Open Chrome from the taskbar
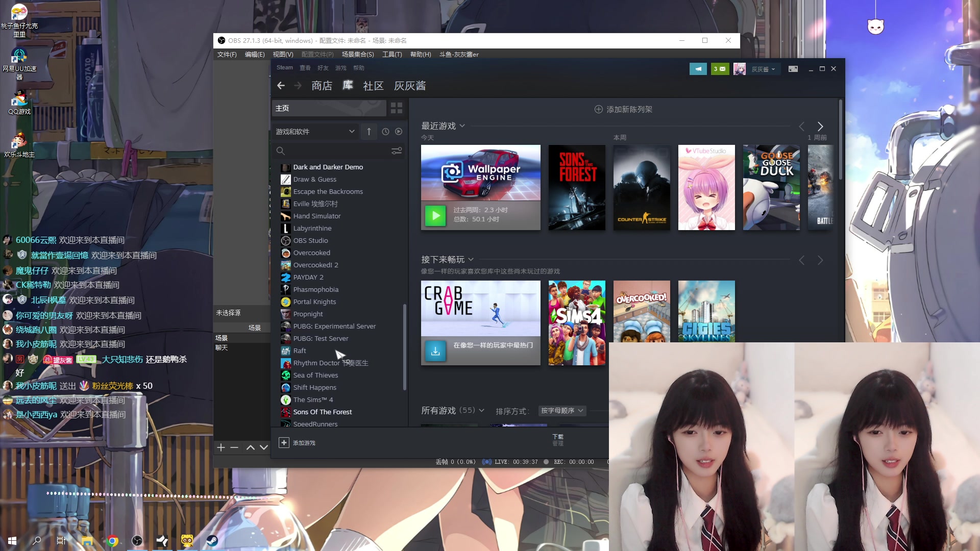 coord(113,541)
